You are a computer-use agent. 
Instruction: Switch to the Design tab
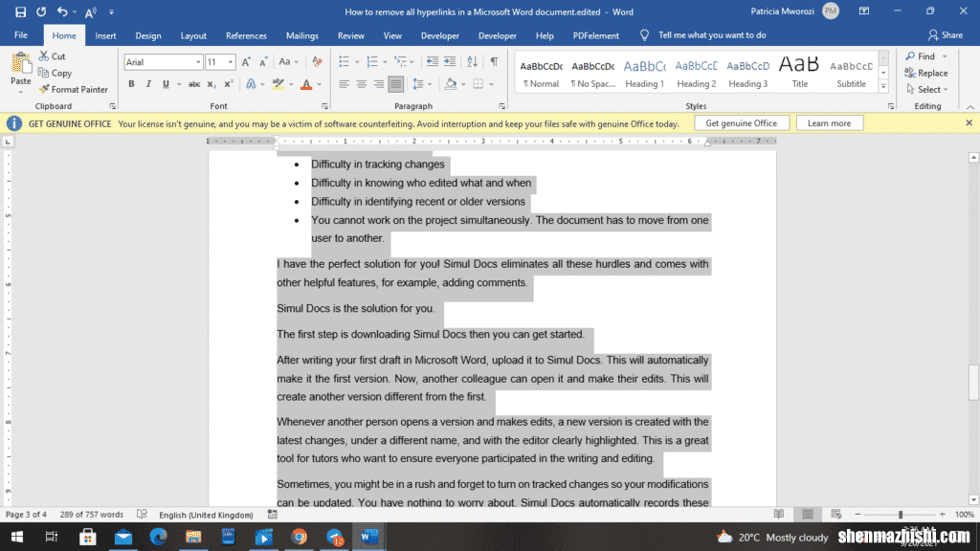click(x=148, y=35)
